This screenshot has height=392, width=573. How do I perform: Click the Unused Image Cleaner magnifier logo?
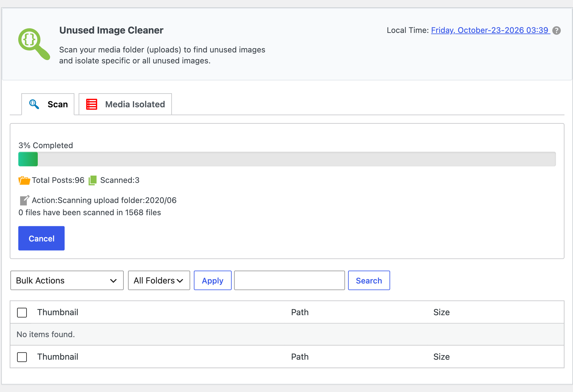[x=34, y=44]
